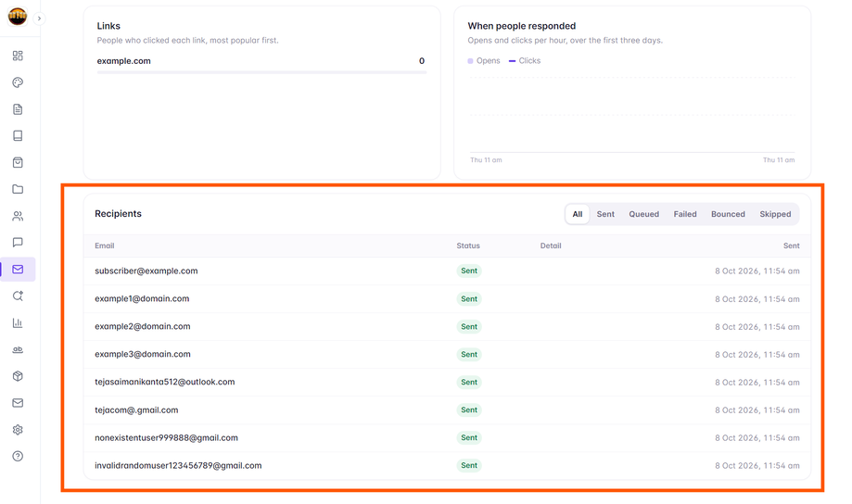Open the shopping bag icon in sidebar

(18, 162)
